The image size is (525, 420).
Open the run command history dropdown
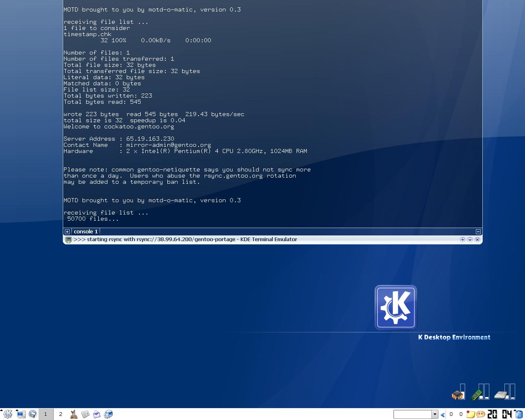(435, 414)
